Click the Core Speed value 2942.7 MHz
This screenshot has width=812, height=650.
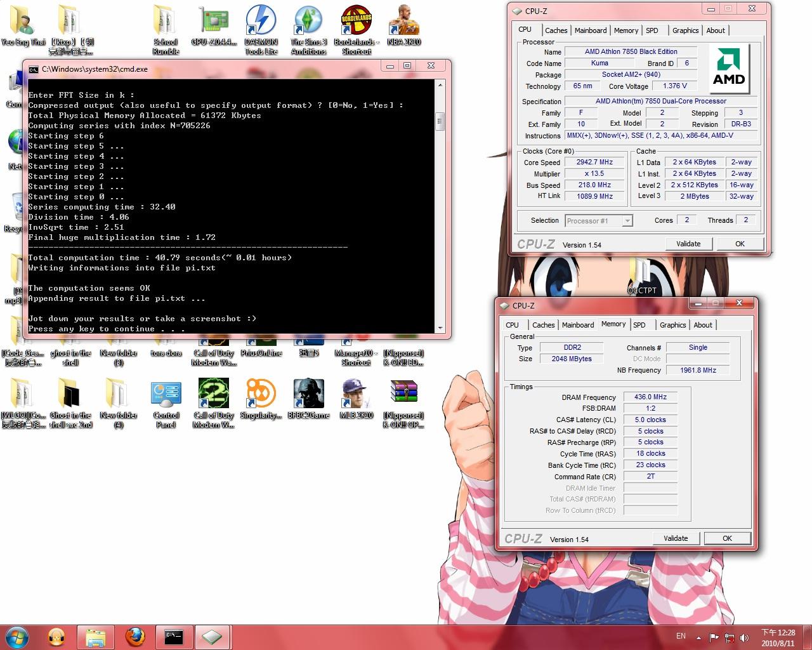click(594, 162)
